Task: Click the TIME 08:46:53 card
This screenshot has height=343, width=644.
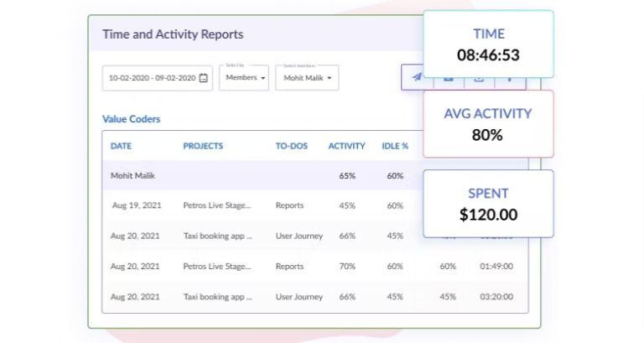Action: (488, 44)
